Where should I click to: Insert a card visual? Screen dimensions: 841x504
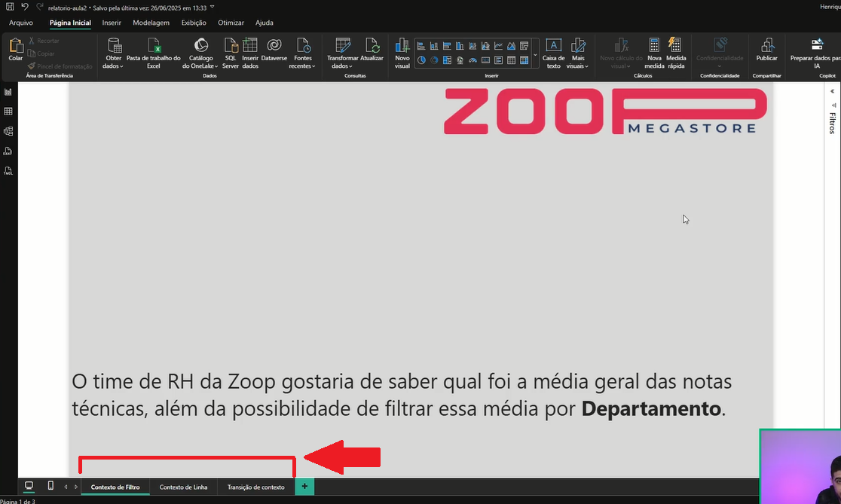[x=485, y=60]
